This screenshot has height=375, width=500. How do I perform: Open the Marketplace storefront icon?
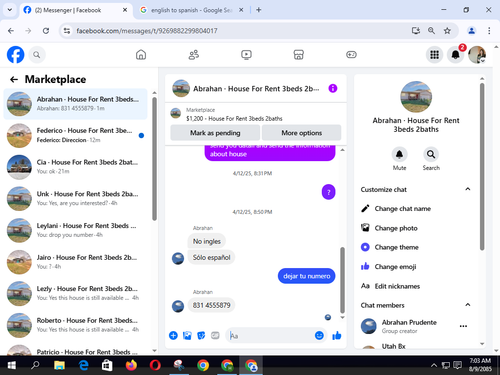(x=299, y=55)
